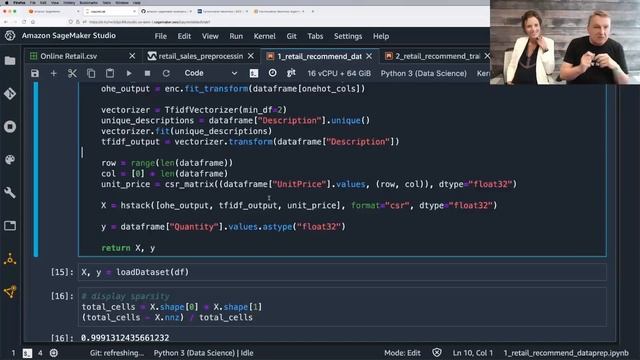Viewport: 640px width, 360px height.
Task: Click Python 3 (Data Science) | Idle status
Action: (203, 353)
